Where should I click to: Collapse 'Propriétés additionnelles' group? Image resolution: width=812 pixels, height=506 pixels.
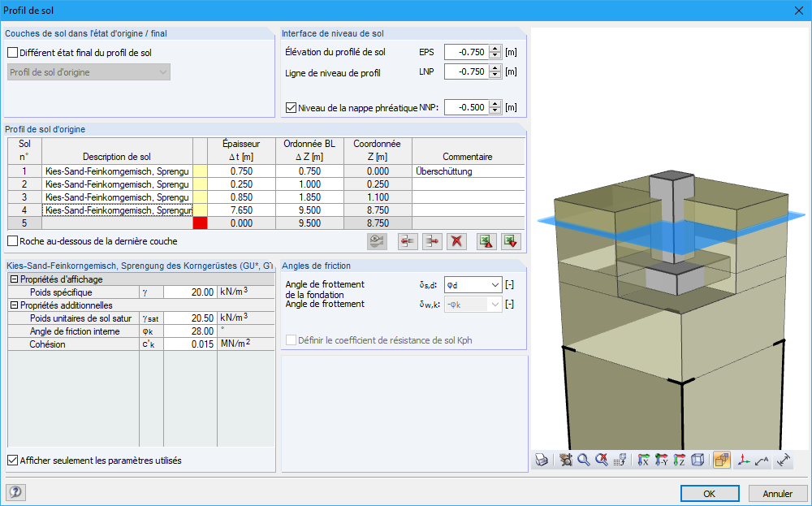click(14, 305)
